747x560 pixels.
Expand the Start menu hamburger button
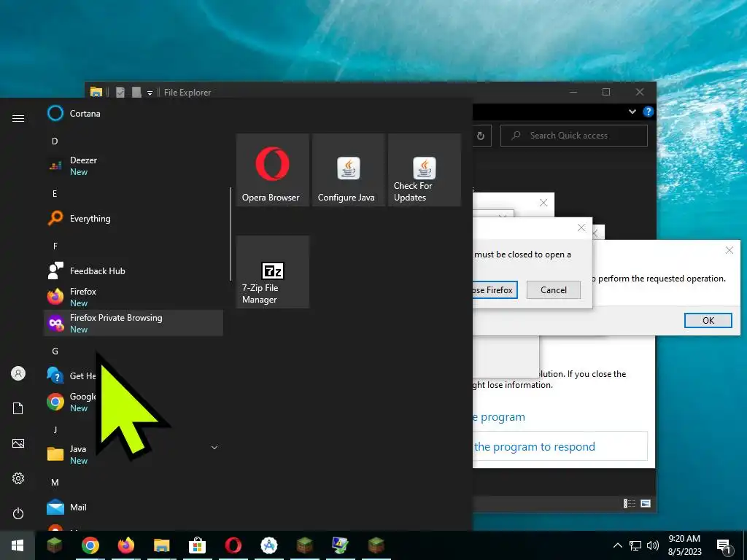(18, 118)
